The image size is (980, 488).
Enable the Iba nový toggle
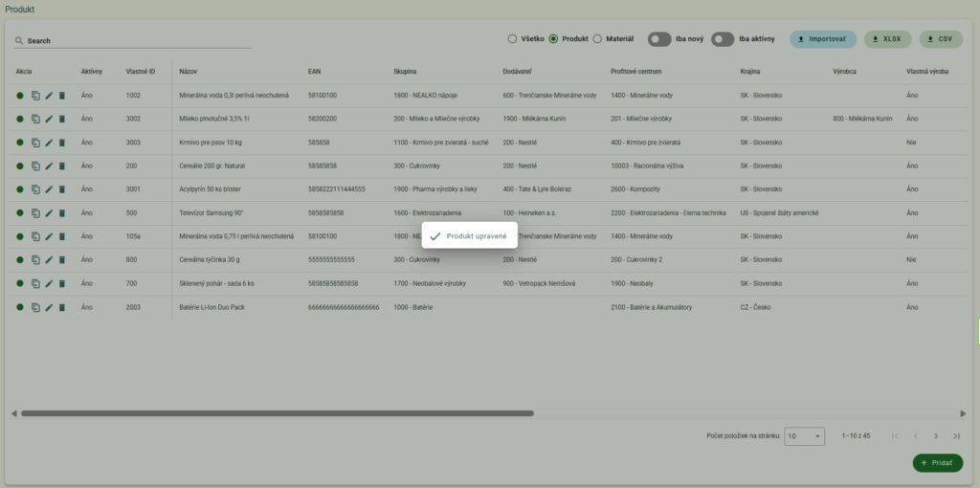click(659, 39)
